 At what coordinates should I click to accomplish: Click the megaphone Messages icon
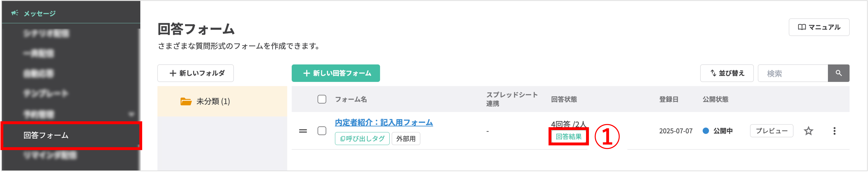[x=14, y=13]
